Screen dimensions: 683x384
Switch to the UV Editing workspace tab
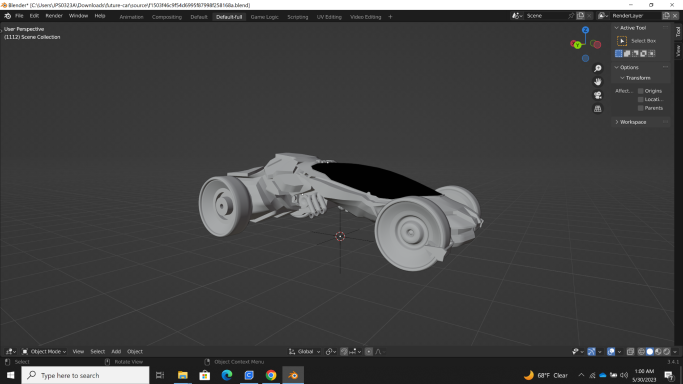tap(329, 17)
